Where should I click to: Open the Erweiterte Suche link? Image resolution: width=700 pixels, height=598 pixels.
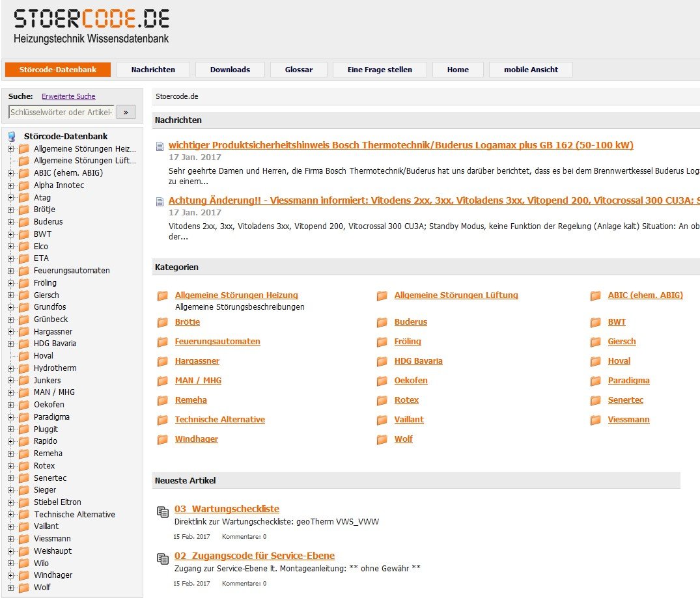click(x=68, y=96)
